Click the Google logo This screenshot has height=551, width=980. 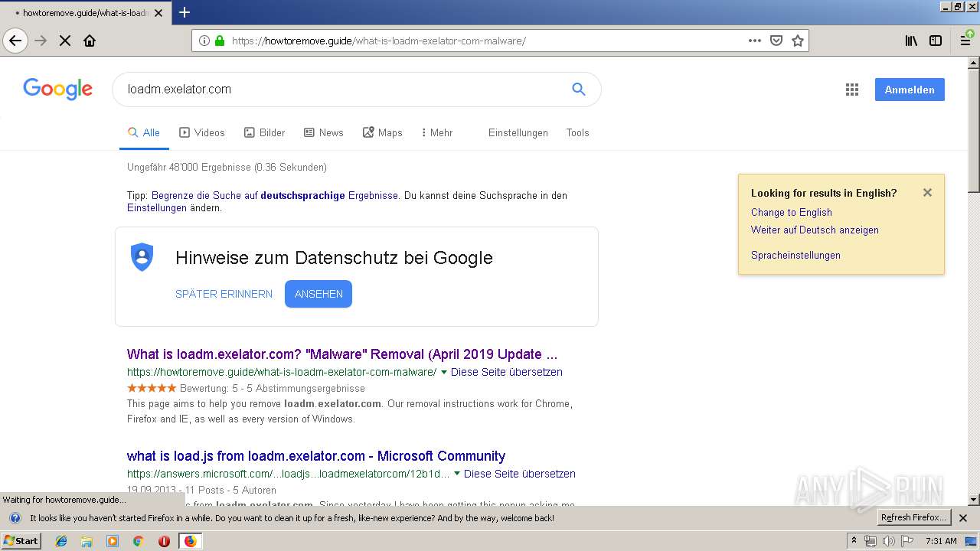click(x=57, y=90)
